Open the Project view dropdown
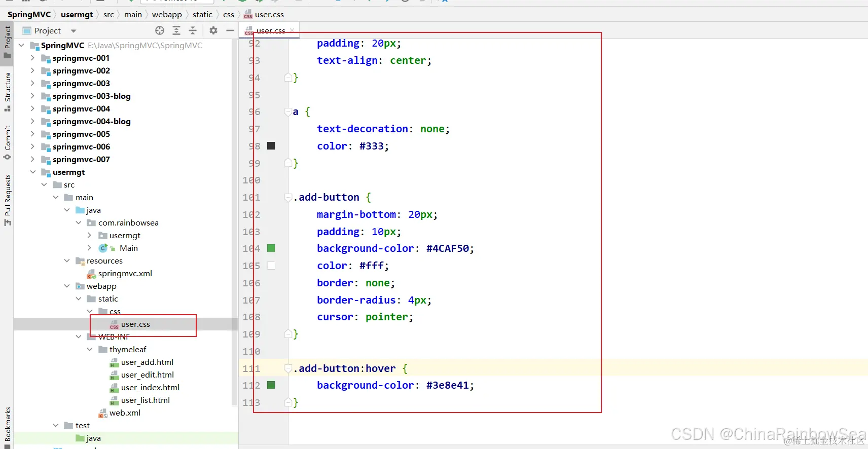 click(x=74, y=31)
